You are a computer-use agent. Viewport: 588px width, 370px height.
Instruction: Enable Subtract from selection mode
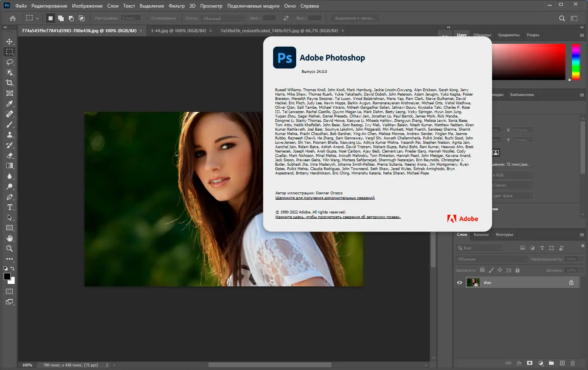point(71,18)
